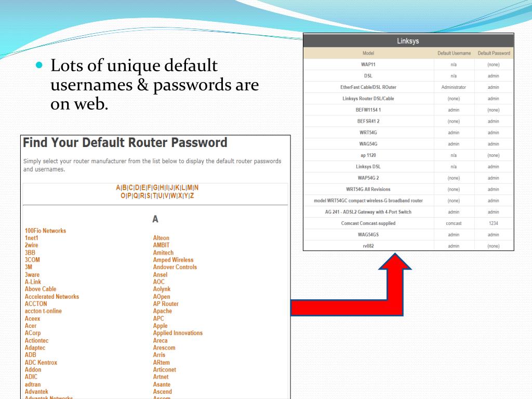This screenshot has width=532, height=399.
Task: Click the rv082 model cell
Action: [368, 246]
